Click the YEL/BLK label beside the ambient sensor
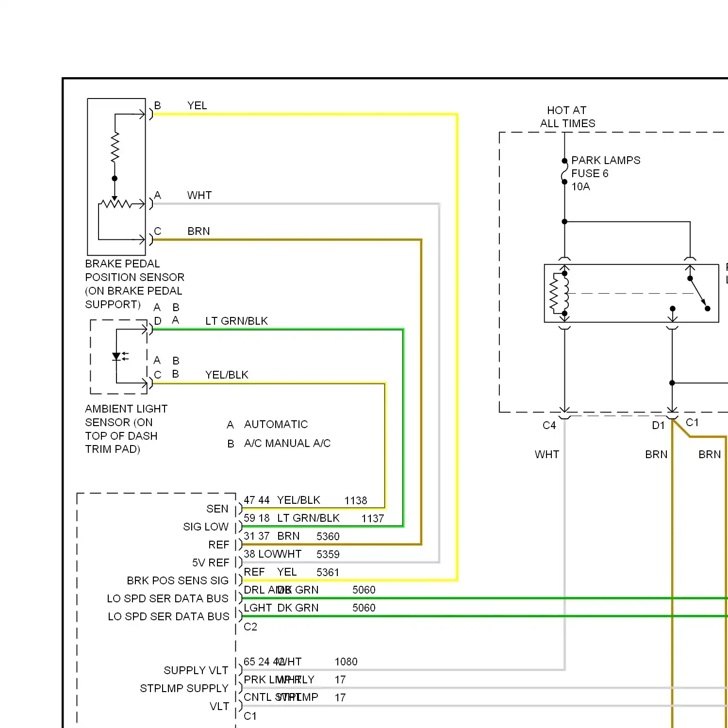Image resolution: width=728 pixels, height=728 pixels. point(227,375)
